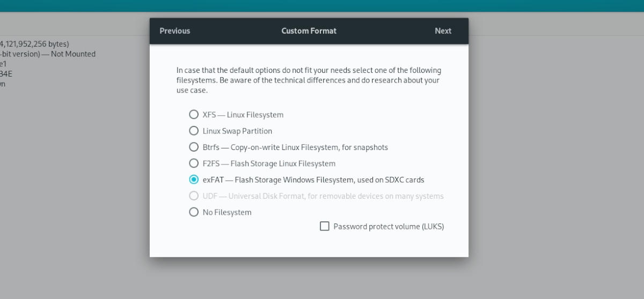Select the Btrfs radio button
This screenshot has height=299, width=644.
point(194,147)
